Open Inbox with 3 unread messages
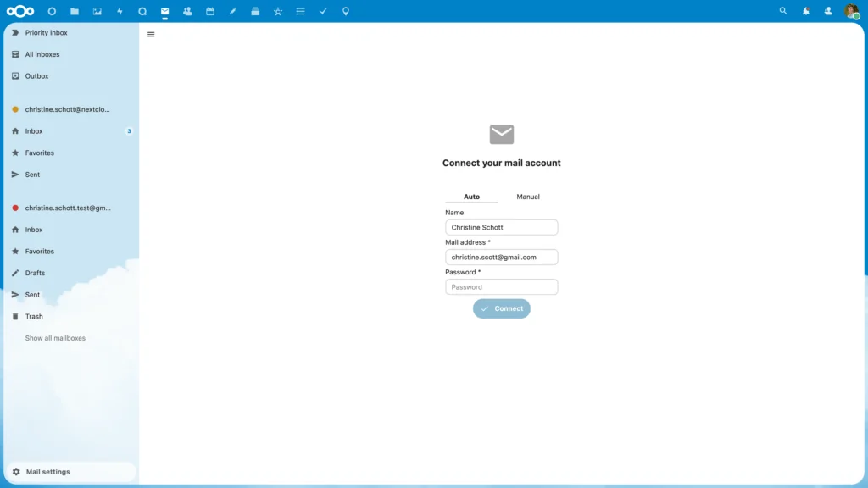Screen dimensions: 868x488 [71, 131]
